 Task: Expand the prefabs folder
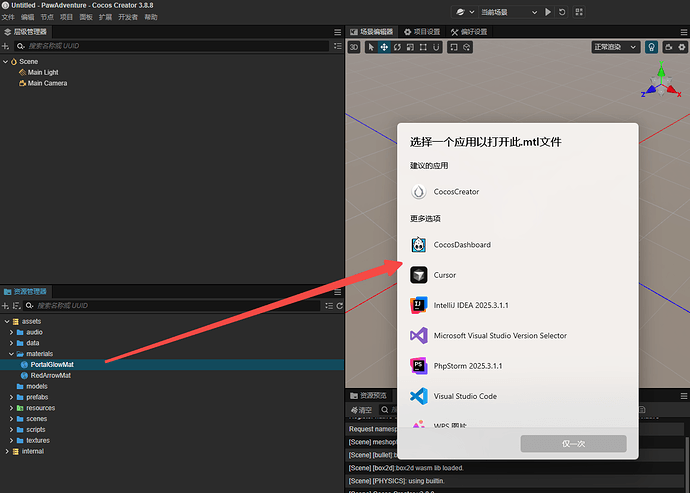click(x=11, y=397)
